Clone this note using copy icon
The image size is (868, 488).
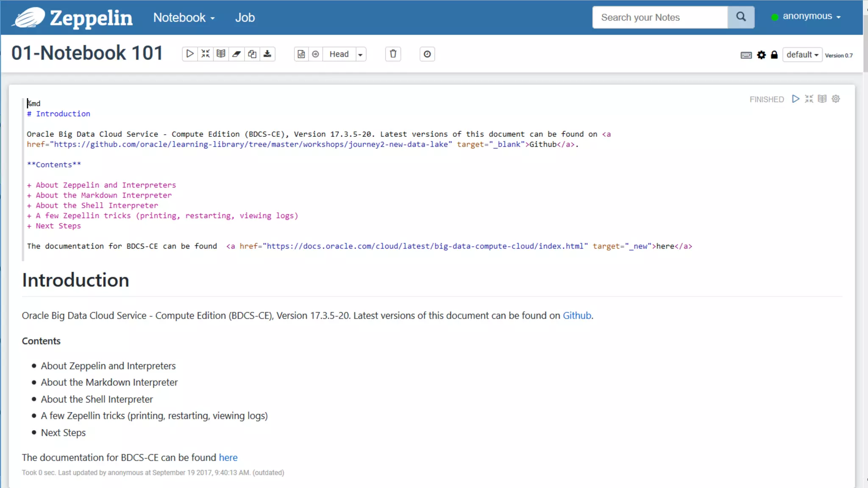(252, 54)
